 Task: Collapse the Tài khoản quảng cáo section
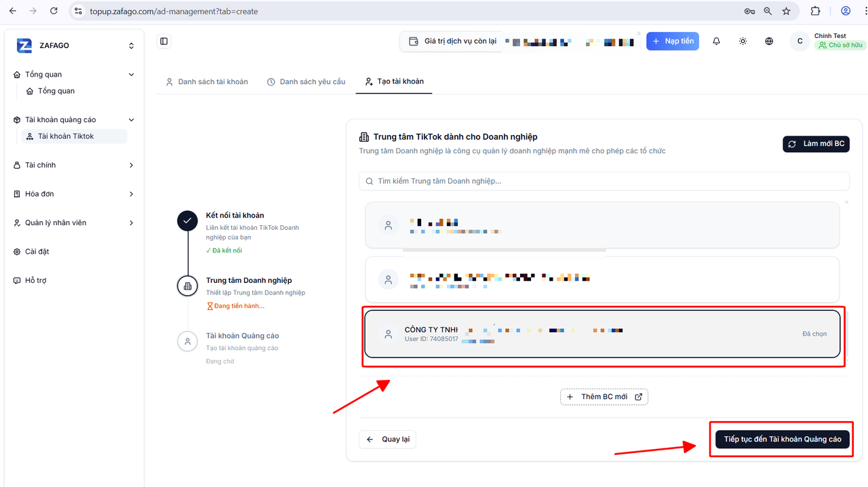(132, 120)
